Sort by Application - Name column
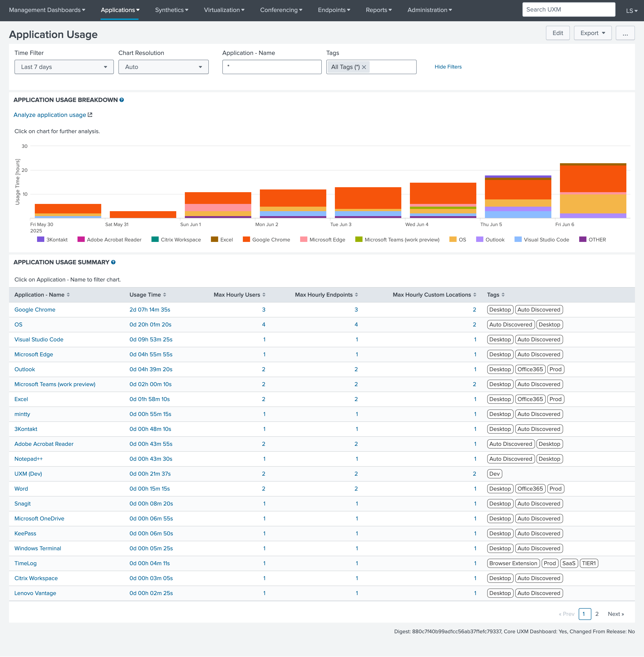 68,295
